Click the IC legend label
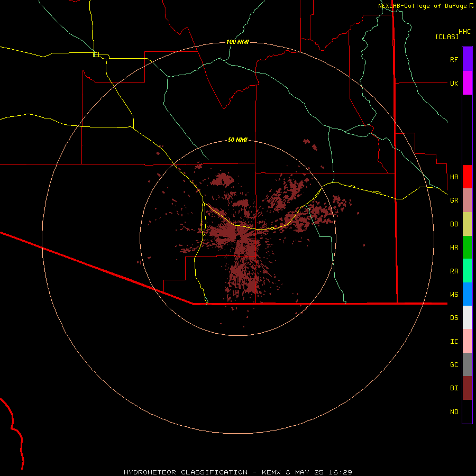Viewport: 476px width, 476px height. point(454,342)
